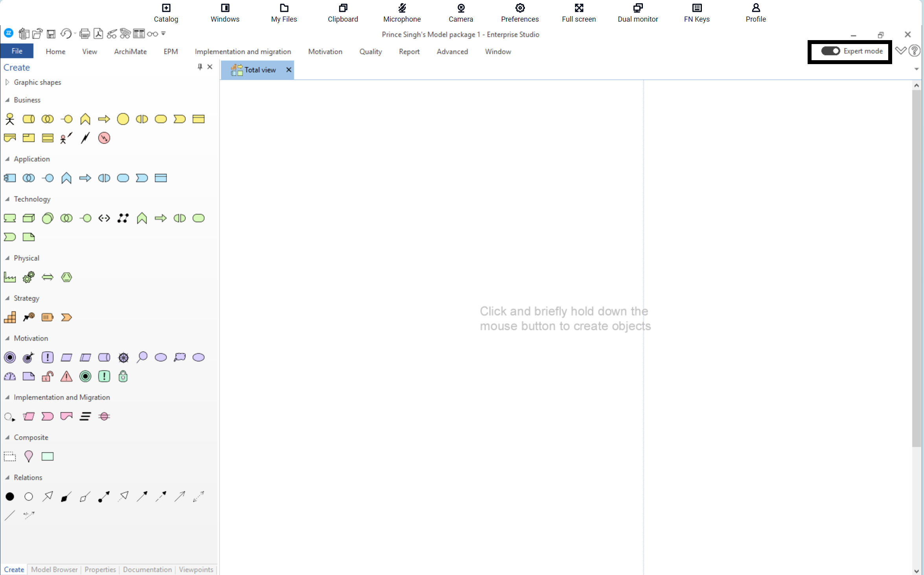Screen dimensions: 924x575
Task: Click the Technology network node icon
Action: 123,218
